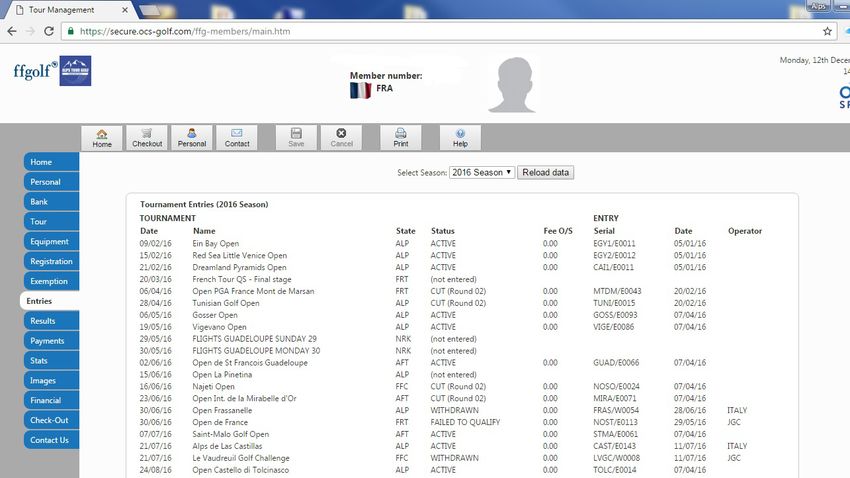The height and width of the screenshot is (478, 850).
Task: Open the Equipment sidebar menu
Action: pos(51,241)
